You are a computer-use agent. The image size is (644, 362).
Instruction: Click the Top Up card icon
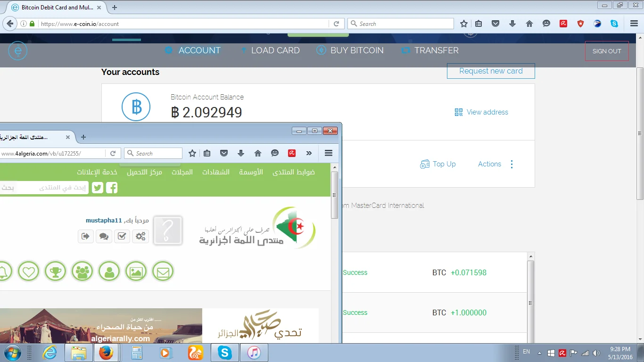[x=425, y=164]
